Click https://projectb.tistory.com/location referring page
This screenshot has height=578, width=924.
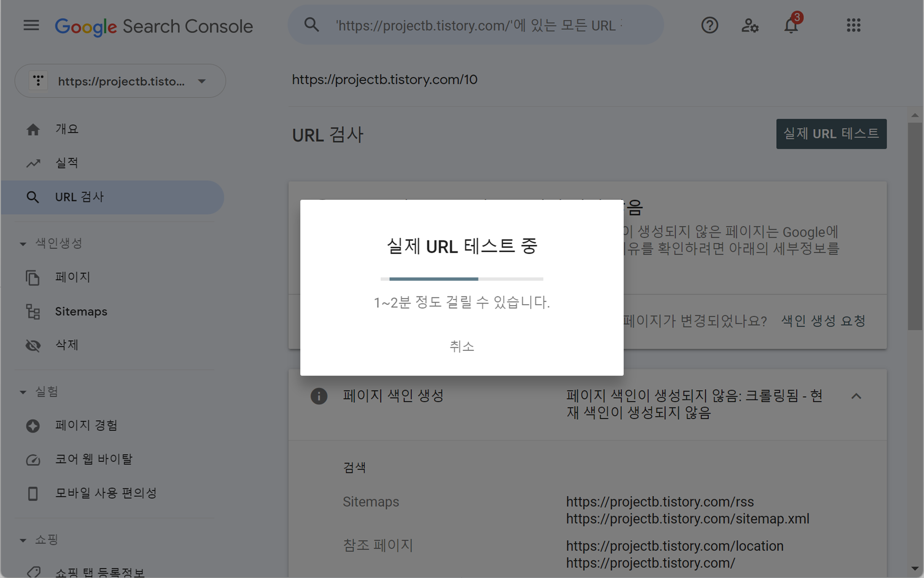(x=675, y=546)
